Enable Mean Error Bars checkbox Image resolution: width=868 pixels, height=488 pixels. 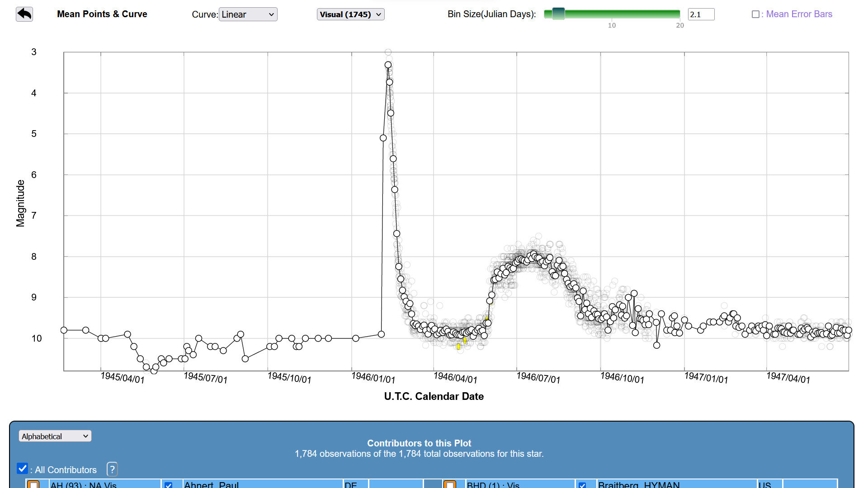(x=755, y=14)
